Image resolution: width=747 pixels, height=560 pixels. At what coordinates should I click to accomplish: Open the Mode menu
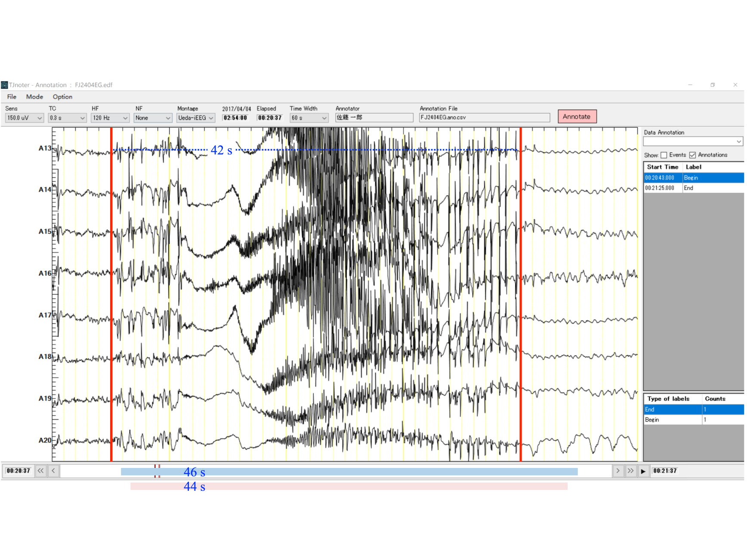coord(34,97)
